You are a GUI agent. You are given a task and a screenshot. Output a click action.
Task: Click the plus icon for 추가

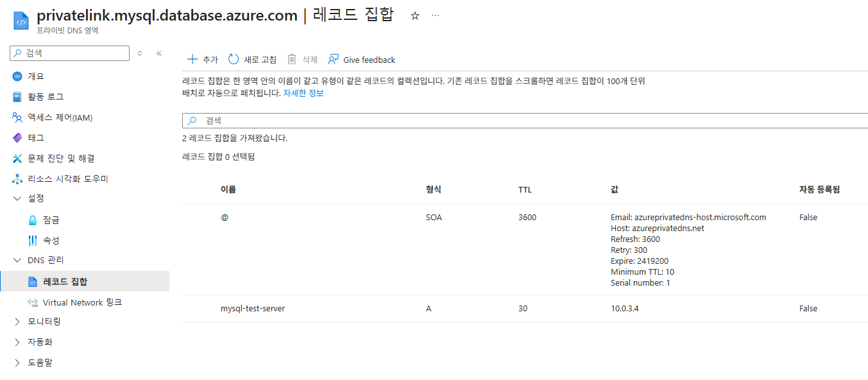(x=192, y=59)
